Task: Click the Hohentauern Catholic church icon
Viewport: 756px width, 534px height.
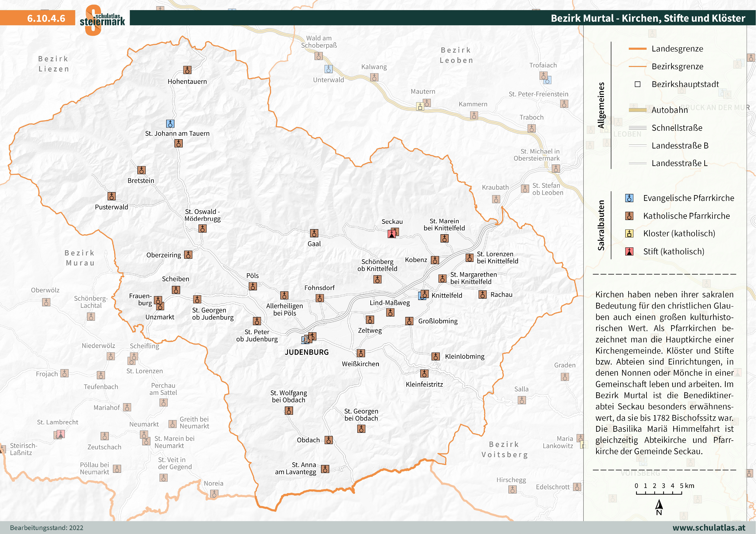Action: 187,70
